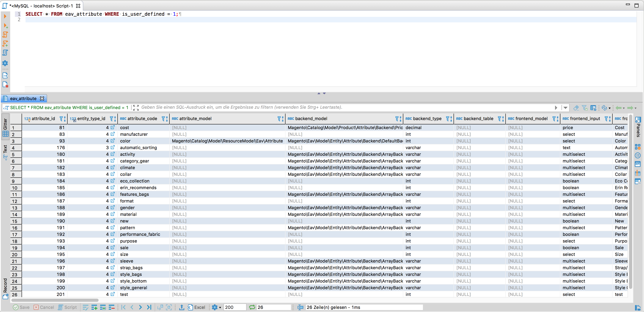Viewport: 644px width, 312px height.
Task: Go to last page of results
Action: click(x=149, y=307)
